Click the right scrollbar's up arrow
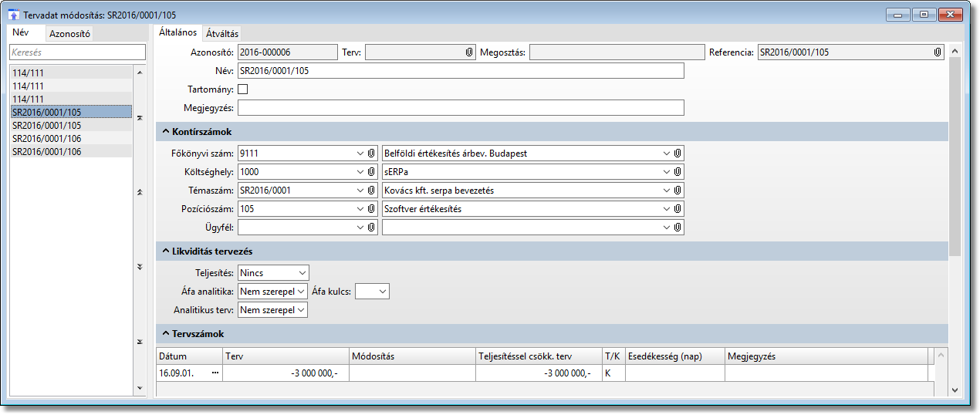The height and width of the screenshot is (415, 980). pos(955,52)
